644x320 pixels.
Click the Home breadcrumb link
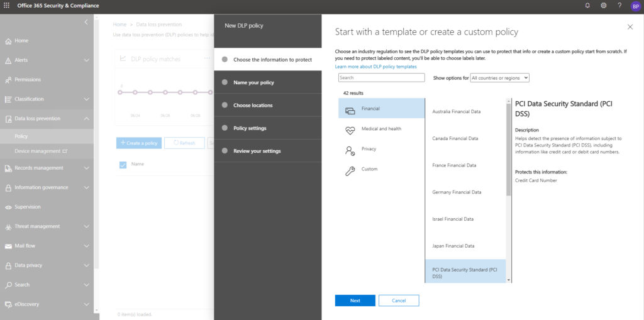pyautogui.click(x=119, y=25)
